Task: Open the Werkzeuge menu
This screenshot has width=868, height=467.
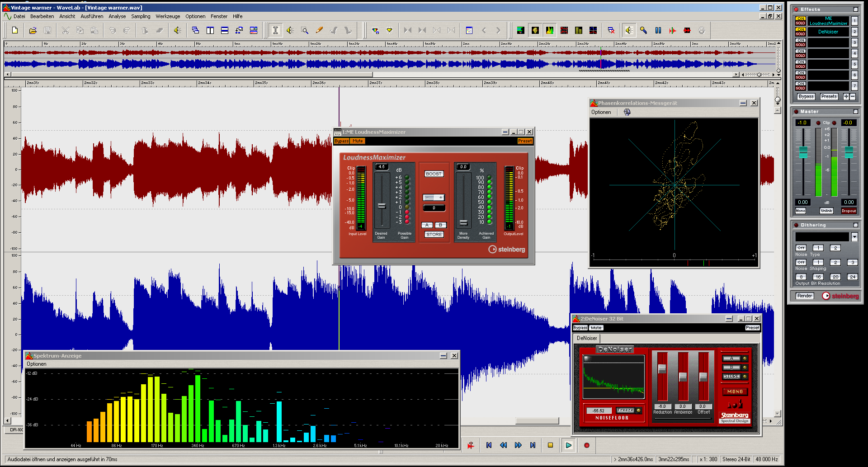Action: tap(168, 16)
